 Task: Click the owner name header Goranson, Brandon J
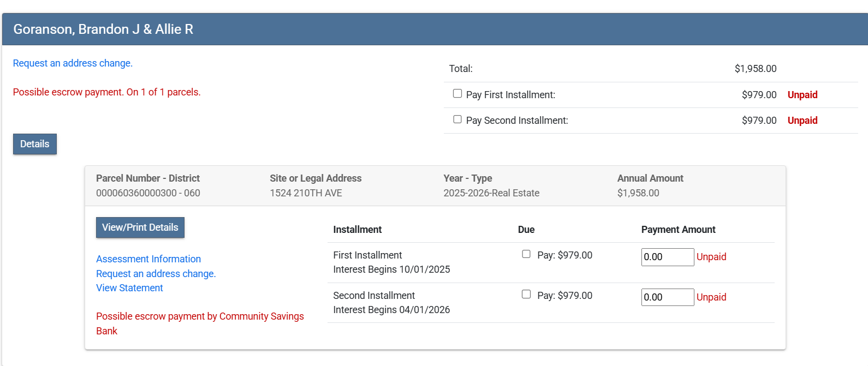click(103, 29)
